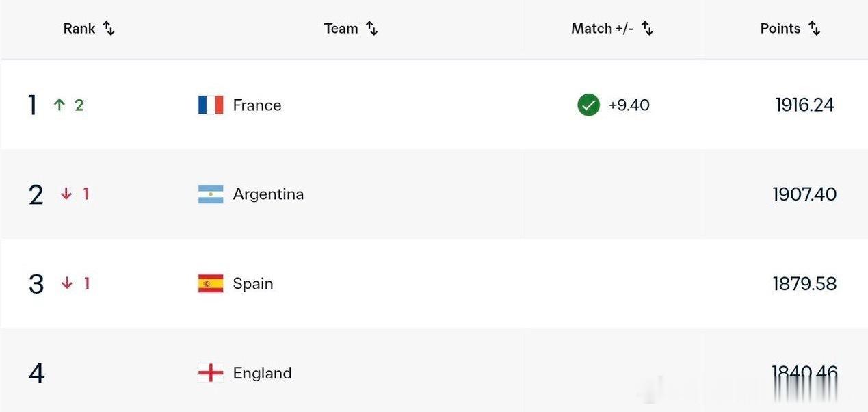Image resolution: width=868 pixels, height=412 pixels.
Task: Click the Team column sort arrows
Action: (371, 29)
